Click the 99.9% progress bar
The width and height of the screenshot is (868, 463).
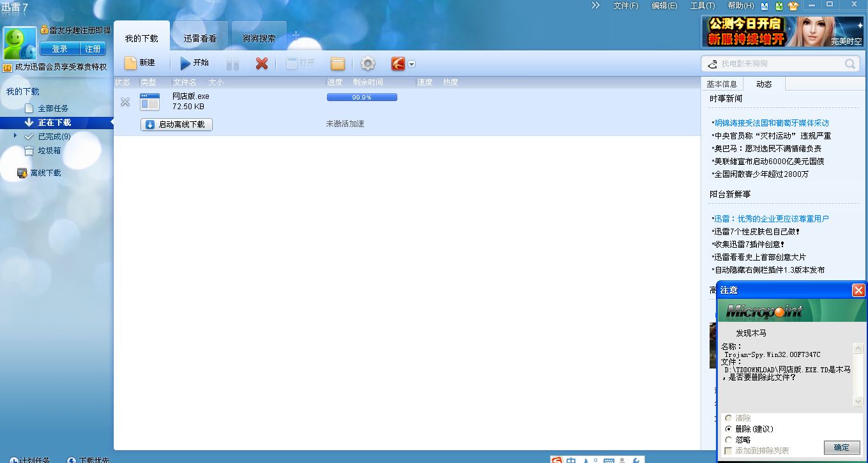[362, 97]
